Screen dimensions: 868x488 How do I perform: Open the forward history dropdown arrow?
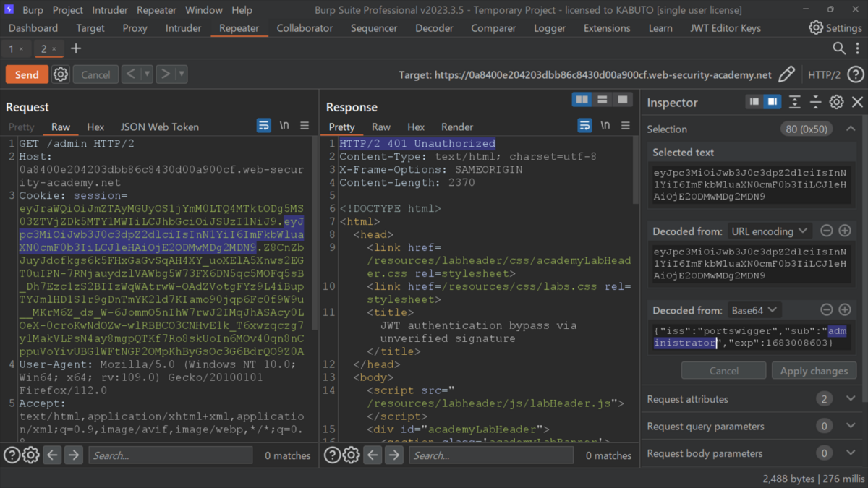coord(182,74)
